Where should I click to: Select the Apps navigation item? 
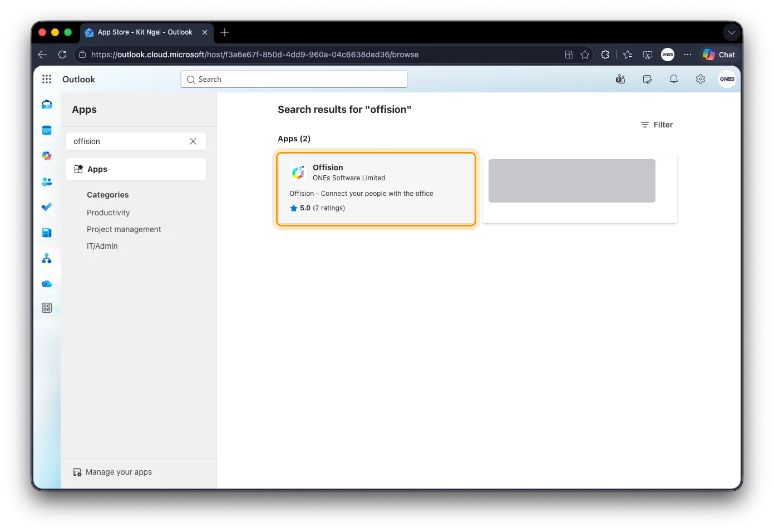[136, 169]
